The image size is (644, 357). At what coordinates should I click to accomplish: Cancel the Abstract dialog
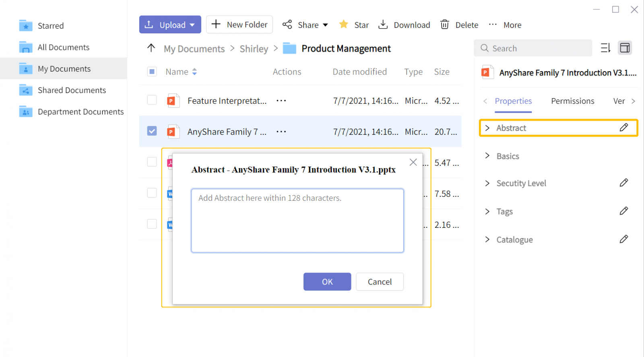coord(380,282)
